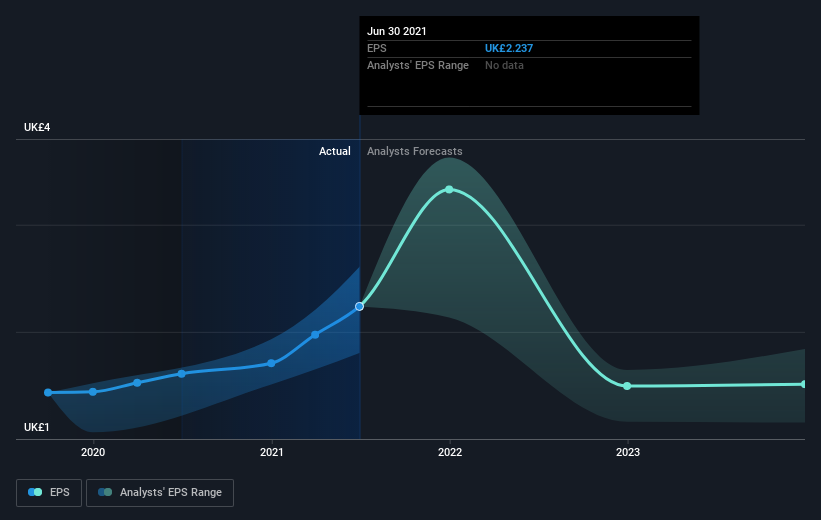
Task: Click the UK£1 y-axis label
Action: [37, 427]
